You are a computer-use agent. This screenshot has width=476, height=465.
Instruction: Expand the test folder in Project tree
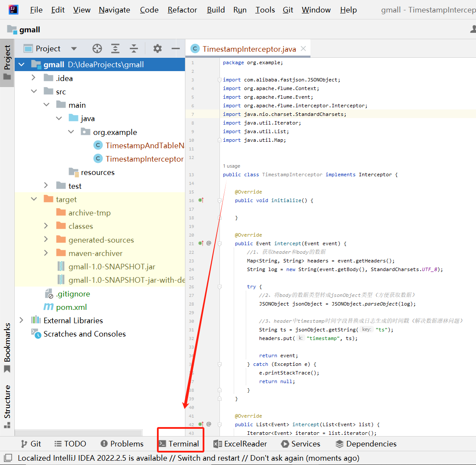pyautogui.click(x=46, y=185)
